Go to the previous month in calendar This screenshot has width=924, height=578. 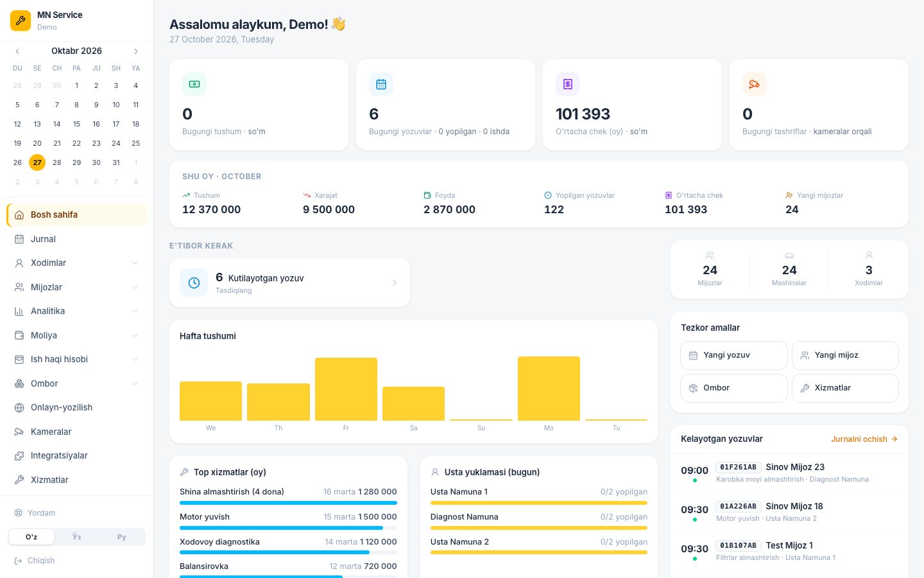click(x=17, y=51)
